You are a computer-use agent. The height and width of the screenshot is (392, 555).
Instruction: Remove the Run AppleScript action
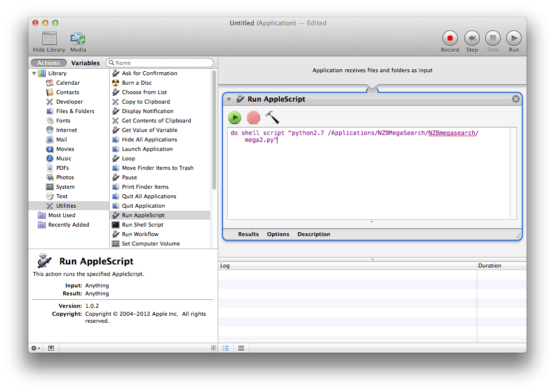[516, 99]
